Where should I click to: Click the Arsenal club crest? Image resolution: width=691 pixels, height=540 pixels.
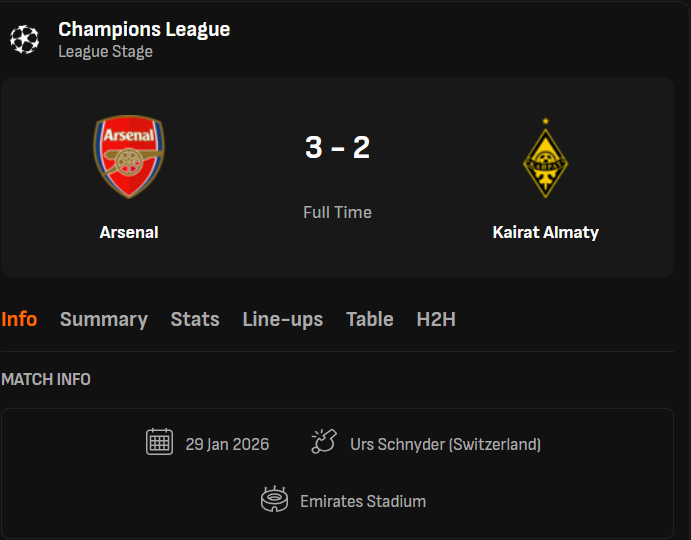click(129, 158)
